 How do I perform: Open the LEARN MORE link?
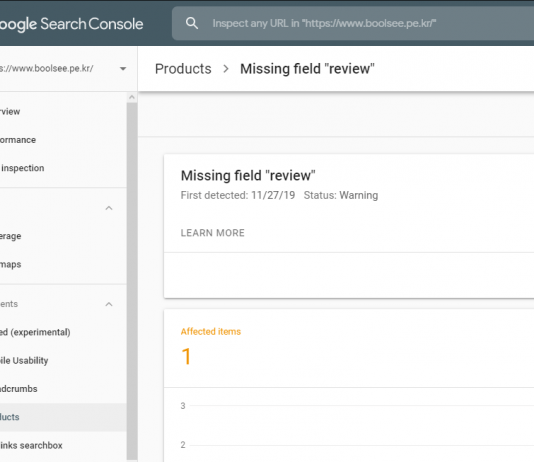(x=213, y=233)
